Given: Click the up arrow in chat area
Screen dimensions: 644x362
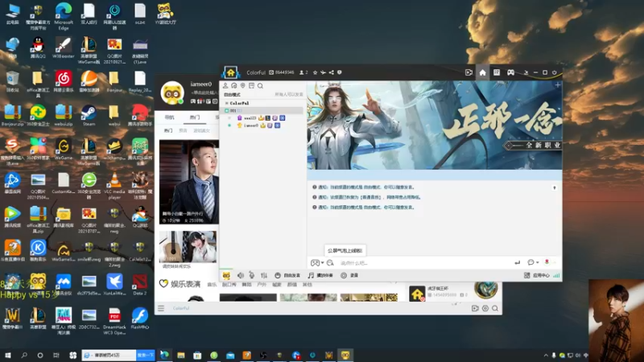Looking at the screenshot, I should point(554,187).
